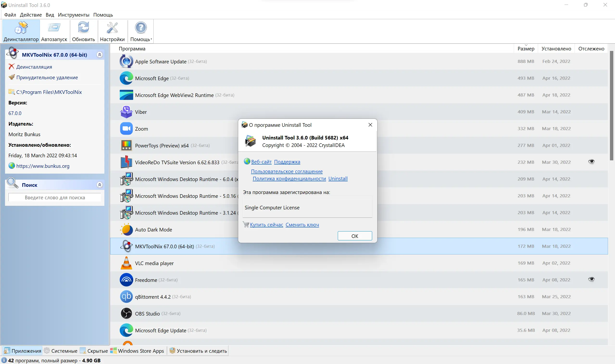Switch to the Windows Store Apps tab
615x364 pixels.
click(x=137, y=351)
